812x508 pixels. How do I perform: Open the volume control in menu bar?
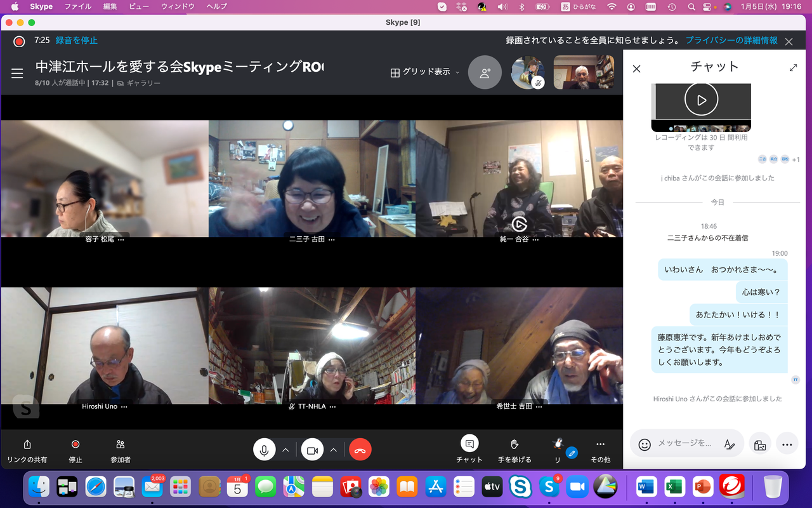(x=502, y=6)
